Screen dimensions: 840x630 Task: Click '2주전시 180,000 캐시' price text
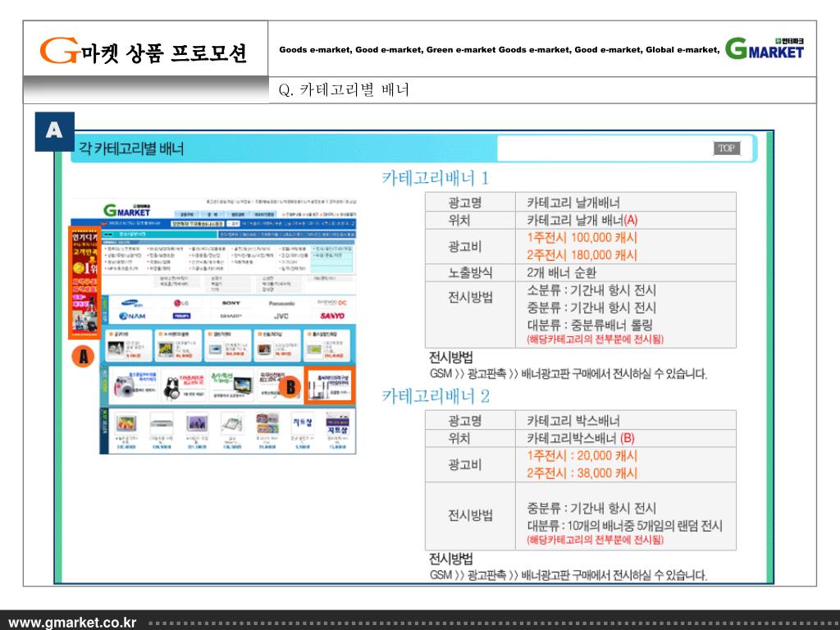(x=582, y=255)
